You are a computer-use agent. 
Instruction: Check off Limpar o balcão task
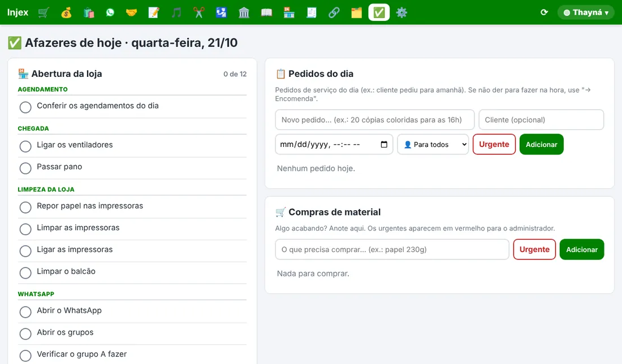tap(25, 273)
